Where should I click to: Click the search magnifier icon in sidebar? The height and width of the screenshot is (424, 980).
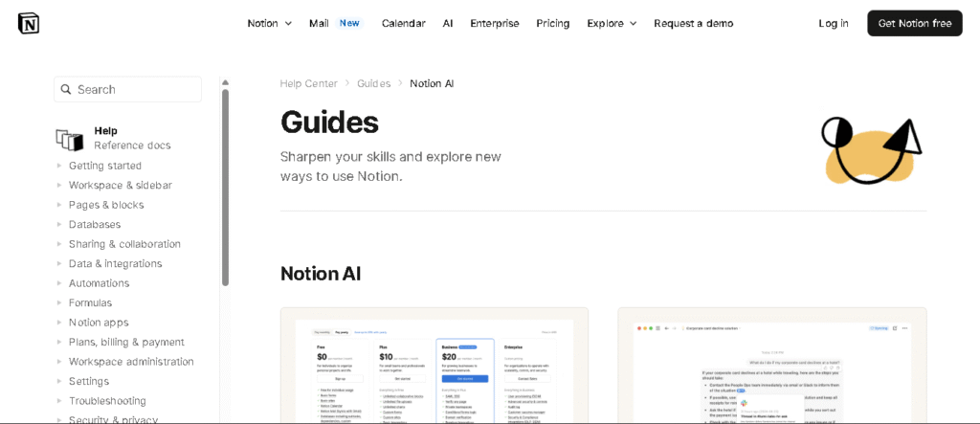(66, 89)
